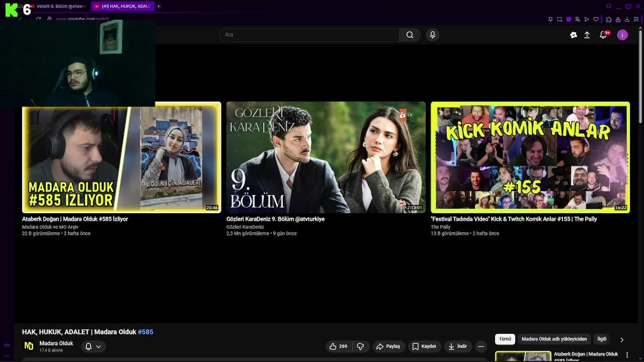Like the video showing 269 likes
644x362 pixels.
338,346
